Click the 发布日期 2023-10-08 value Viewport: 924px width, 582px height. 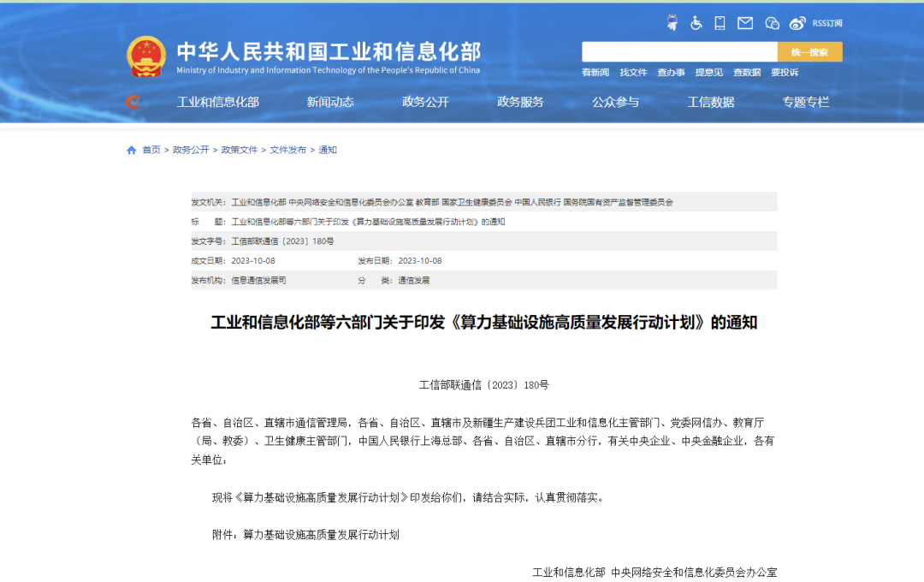click(419, 261)
